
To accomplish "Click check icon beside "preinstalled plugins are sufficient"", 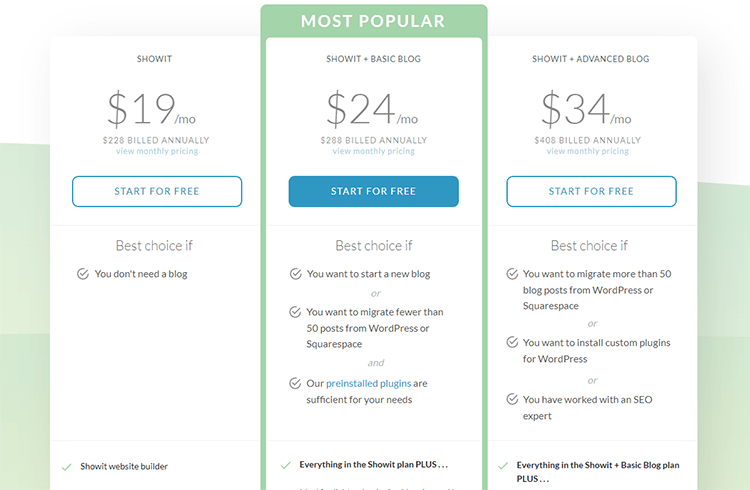I will [295, 383].
